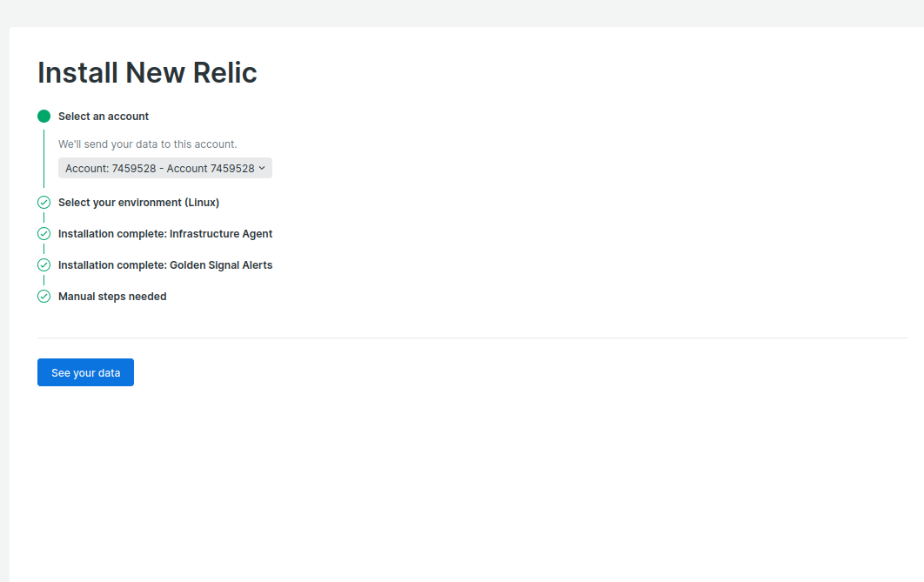Expand the Manual steps needed step
This screenshot has width=924, height=582.
point(112,297)
